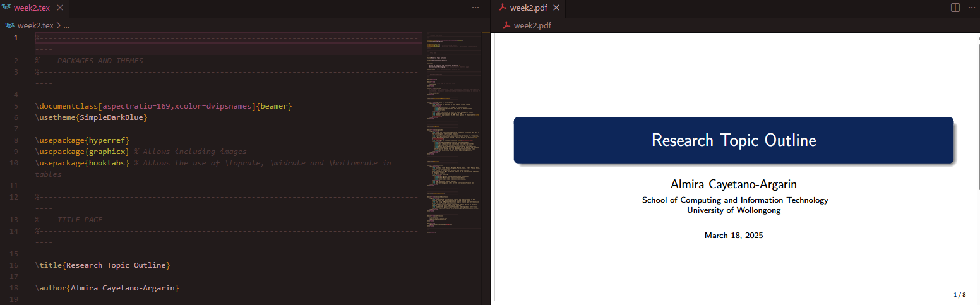Click the PDF icon on the week2.pdf tab

coord(503,8)
